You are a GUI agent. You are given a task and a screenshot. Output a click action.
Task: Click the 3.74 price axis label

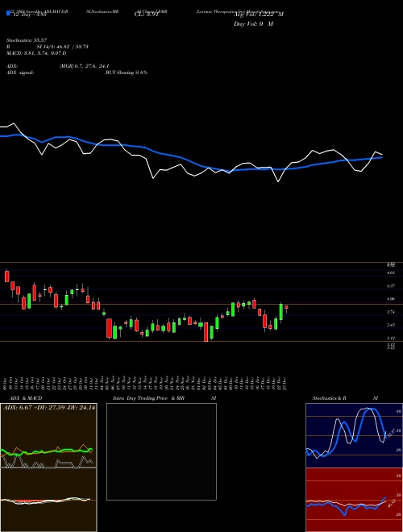391,312
